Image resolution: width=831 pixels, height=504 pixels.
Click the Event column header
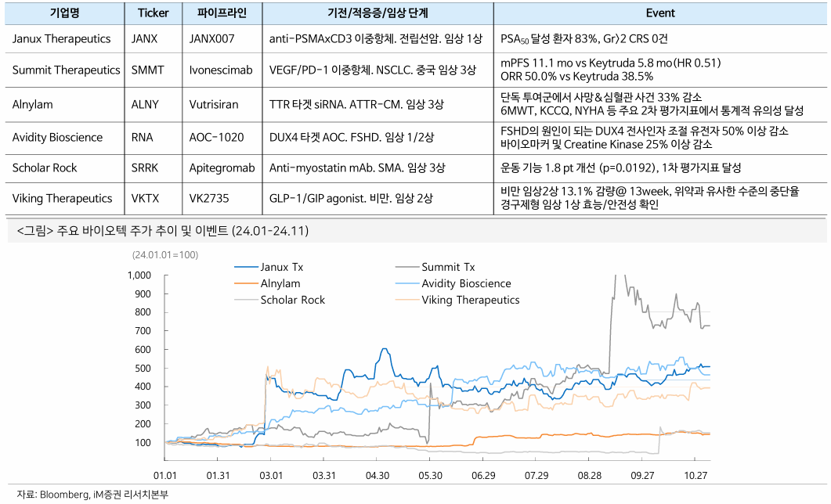pyautogui.click(x=659, y=13)
